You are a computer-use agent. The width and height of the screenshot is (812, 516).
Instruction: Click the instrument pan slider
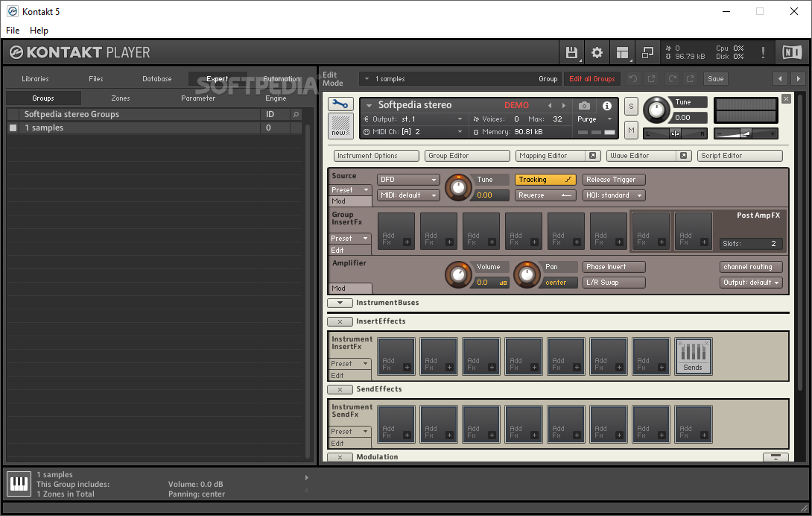coord(675,133)
